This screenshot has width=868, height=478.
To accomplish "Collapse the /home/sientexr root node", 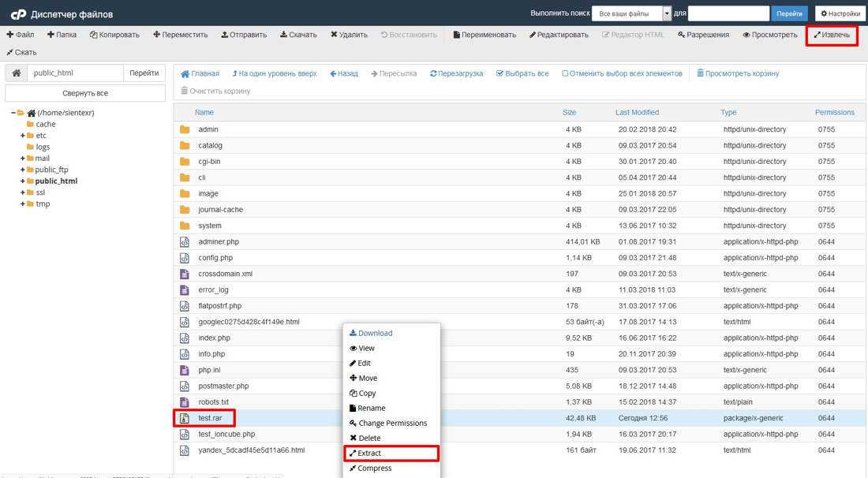I will click(13, 113).
